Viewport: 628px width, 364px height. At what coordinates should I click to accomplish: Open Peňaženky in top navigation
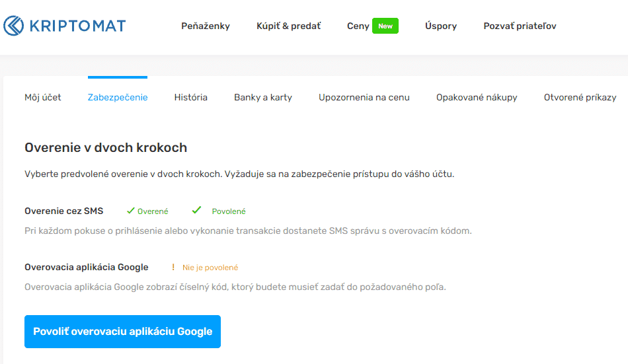click(206, 26)
